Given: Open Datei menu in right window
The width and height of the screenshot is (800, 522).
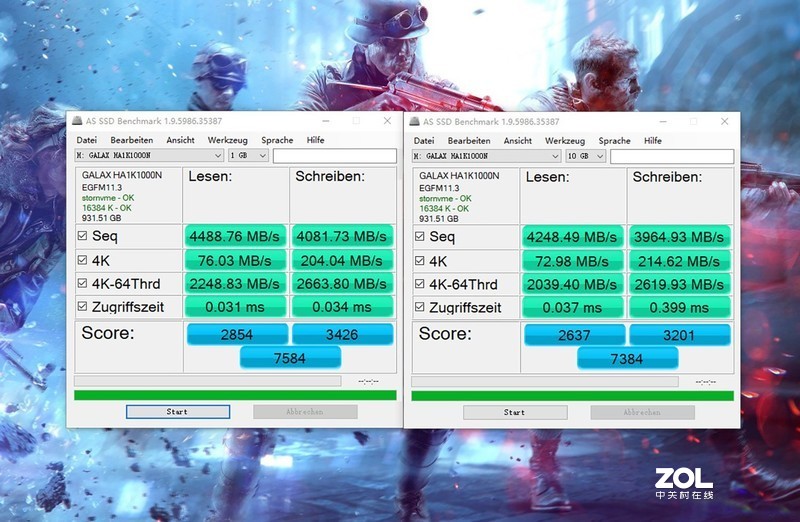Looking at the screenshot, I should (x=424, y=140).
